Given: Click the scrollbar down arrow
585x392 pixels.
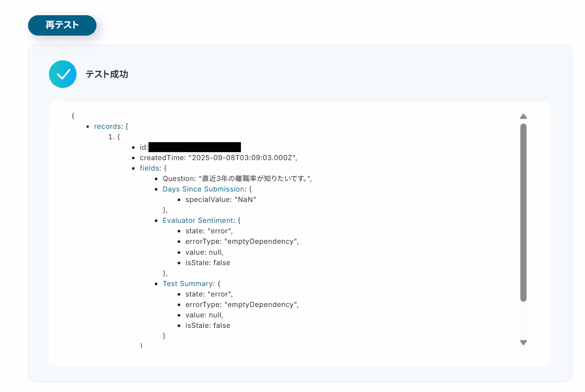Looking at the screenshot, I should point(523,343).
